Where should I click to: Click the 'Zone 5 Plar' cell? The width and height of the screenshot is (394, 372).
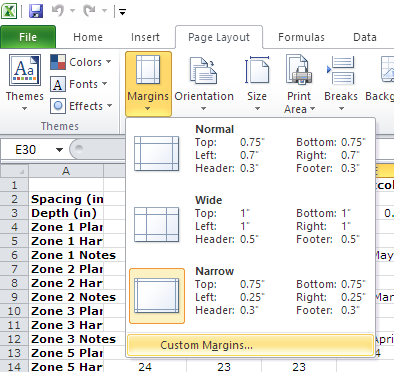pos(66,353)
